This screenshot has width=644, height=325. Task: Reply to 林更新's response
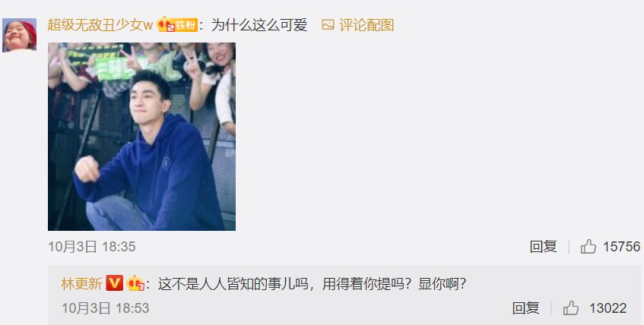click(525, 308)
